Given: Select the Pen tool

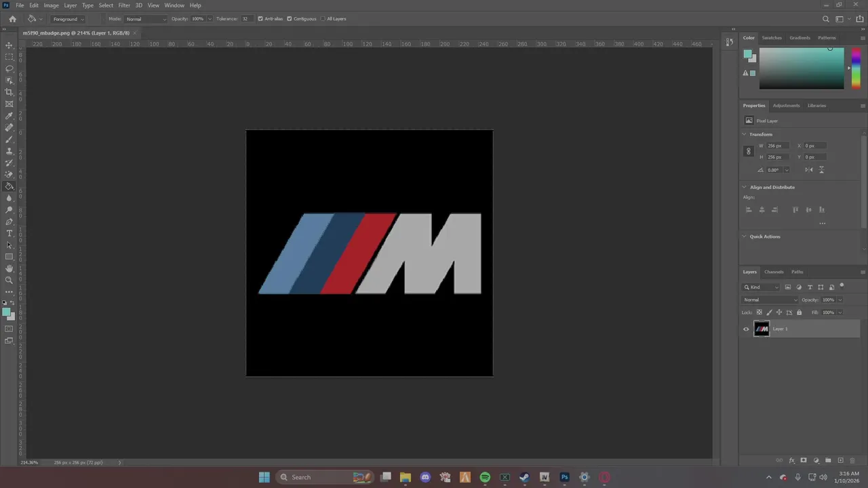Looking at the screenshot, I should 9,222.
